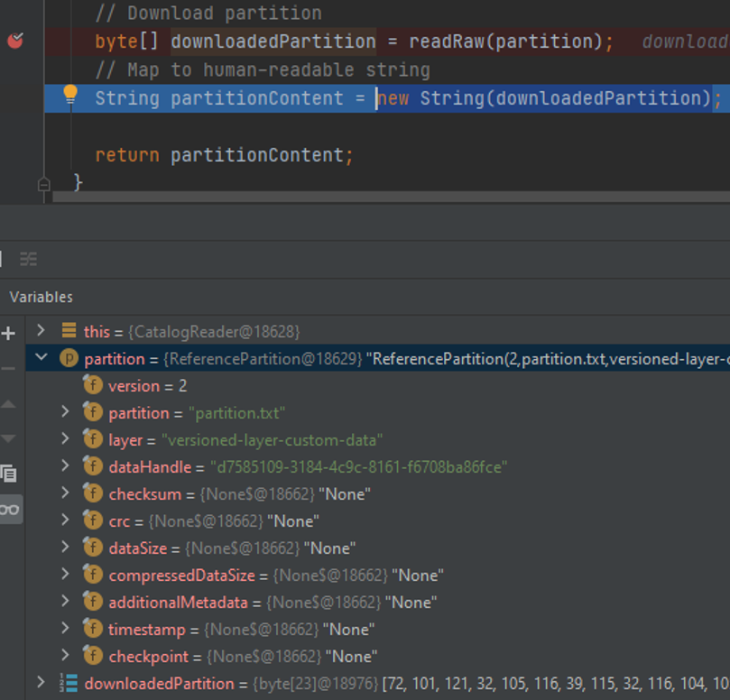Image resolution: width=730 pixels, height=700 pixels.
Task: Expand the checksum field node
Action: tap(65, 493)
